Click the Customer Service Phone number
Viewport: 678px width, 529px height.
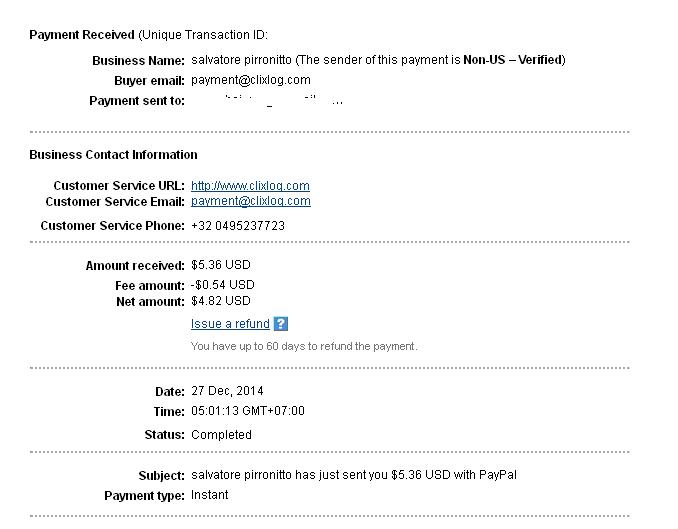[x=238, y=226]
